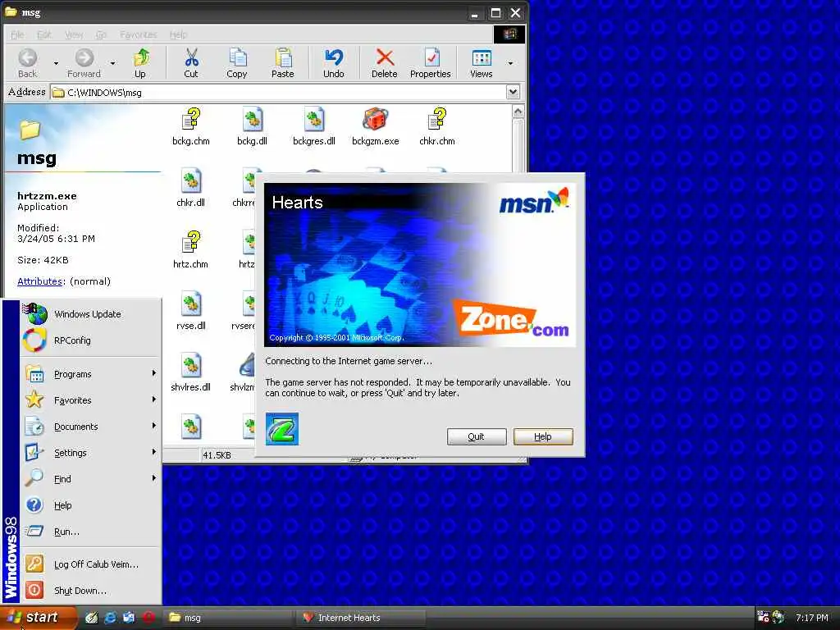Open Properties from the toolbar

click(x=431, y=63)
